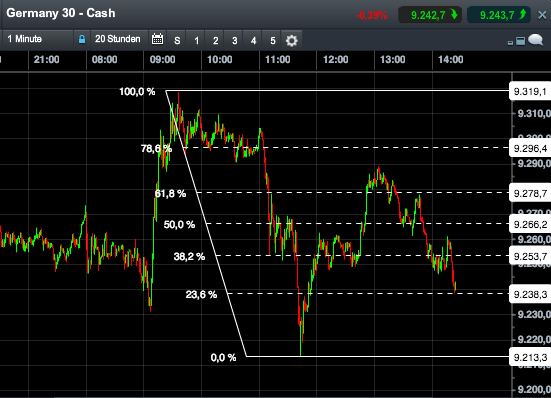The width and height of the screenshot is (551, 398).
Task: Close the Germany 30 chart window
Action: 542,15
